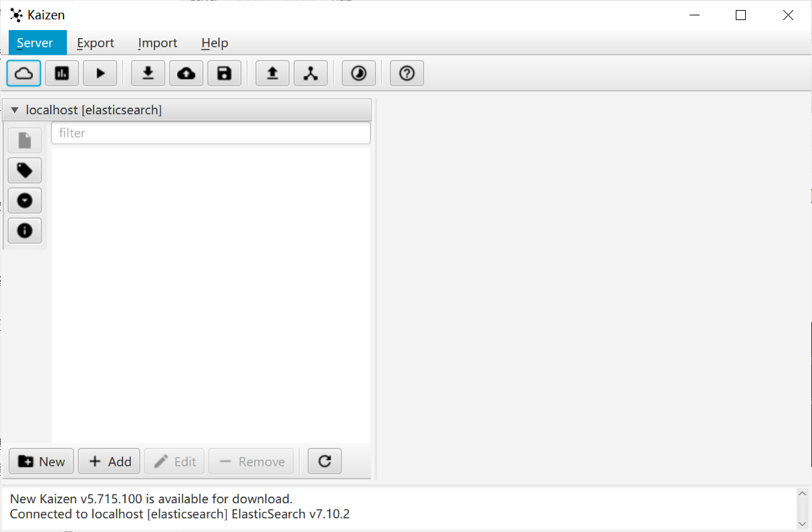Click the Kaizen app icon in title bar
This screenshot has height=532, width=812.
(x=17, y=15)
